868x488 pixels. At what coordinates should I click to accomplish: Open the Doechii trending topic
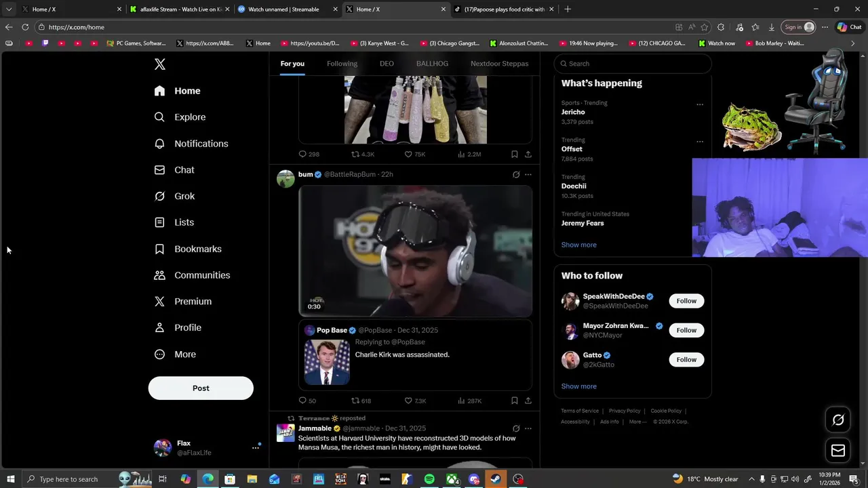[x=574, y=186]
